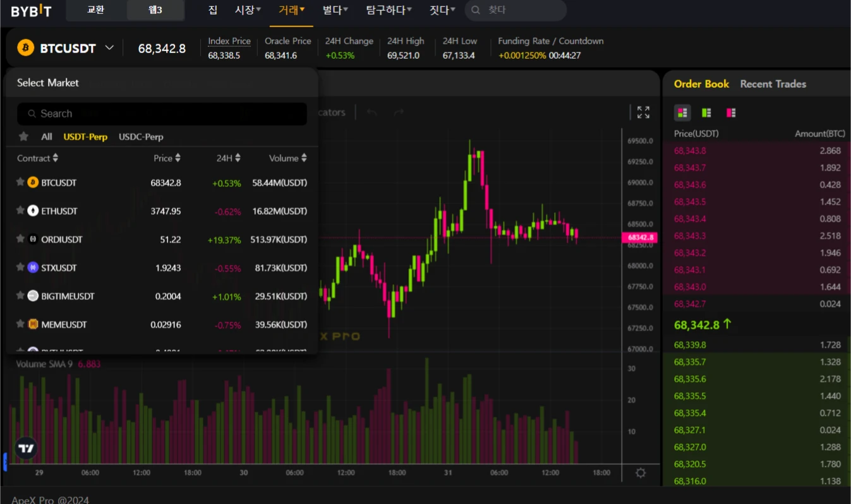851x504 pixels.
Task: Switch order book to sell-orders-only view
Action: [x=730, y=112]
